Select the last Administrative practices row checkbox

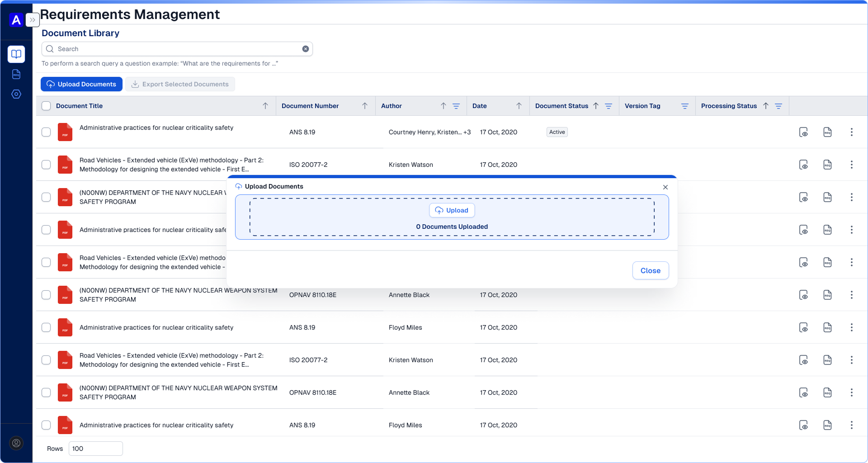pyautogui.click(x=46, y=425)
